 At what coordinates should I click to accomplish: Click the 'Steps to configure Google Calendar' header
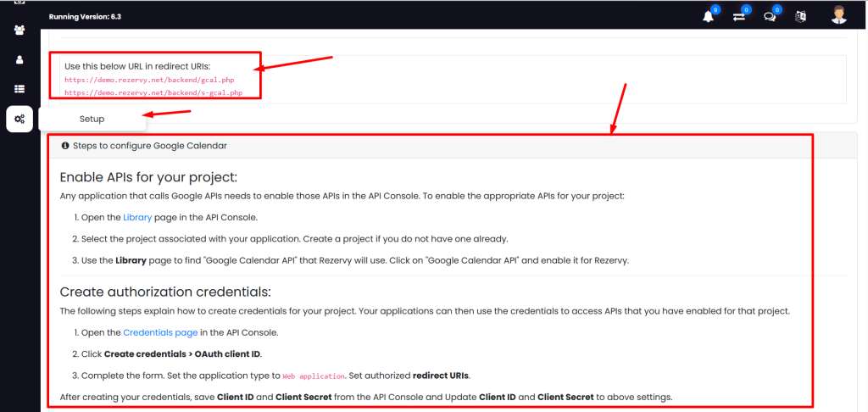[x=149, y=146]
